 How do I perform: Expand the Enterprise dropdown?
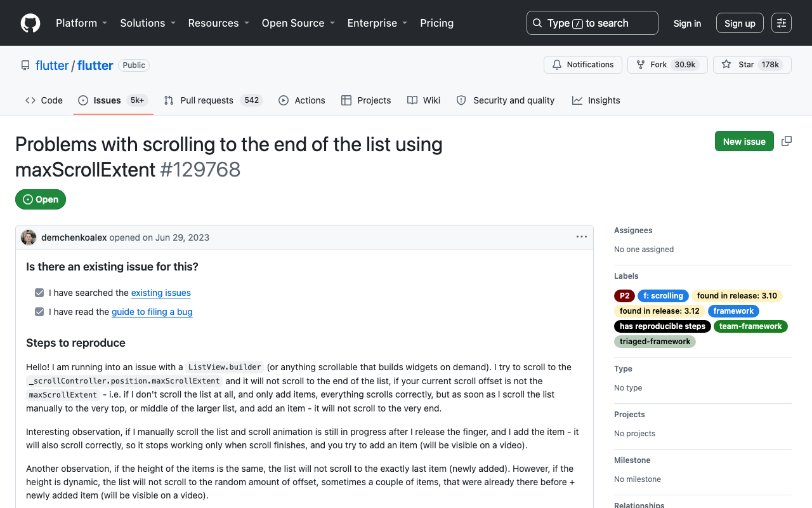[x=377, y=23]
